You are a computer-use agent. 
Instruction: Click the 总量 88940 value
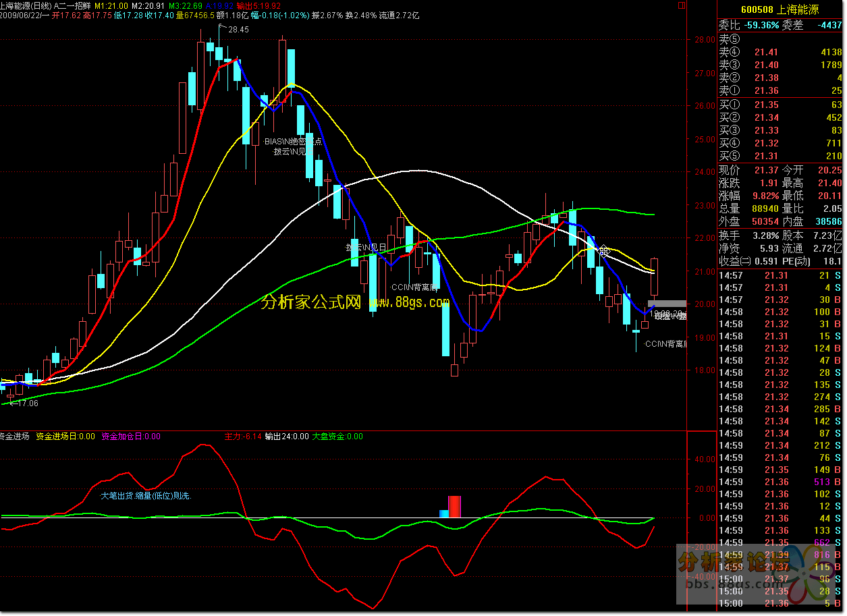765,208
